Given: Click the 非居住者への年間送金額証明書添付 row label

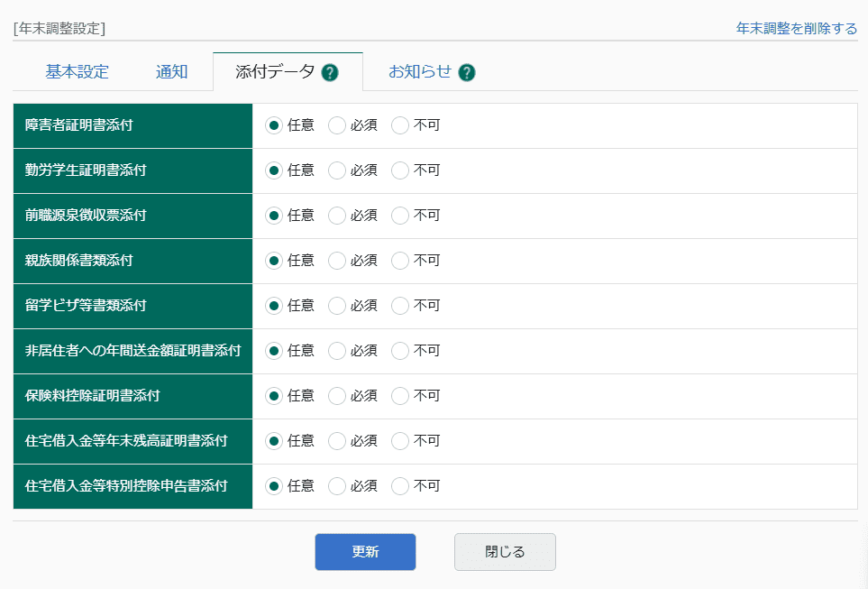Looking at the screenshot, I should (x=132, y=350).
